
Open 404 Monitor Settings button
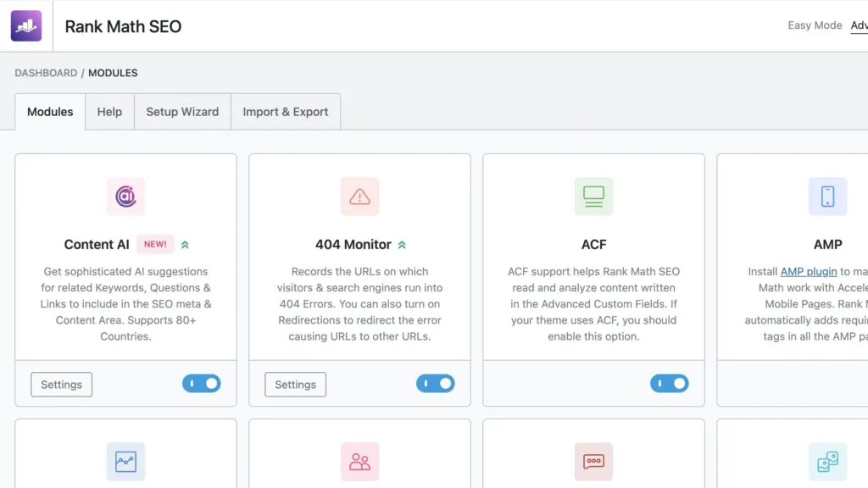pos(296,385)
